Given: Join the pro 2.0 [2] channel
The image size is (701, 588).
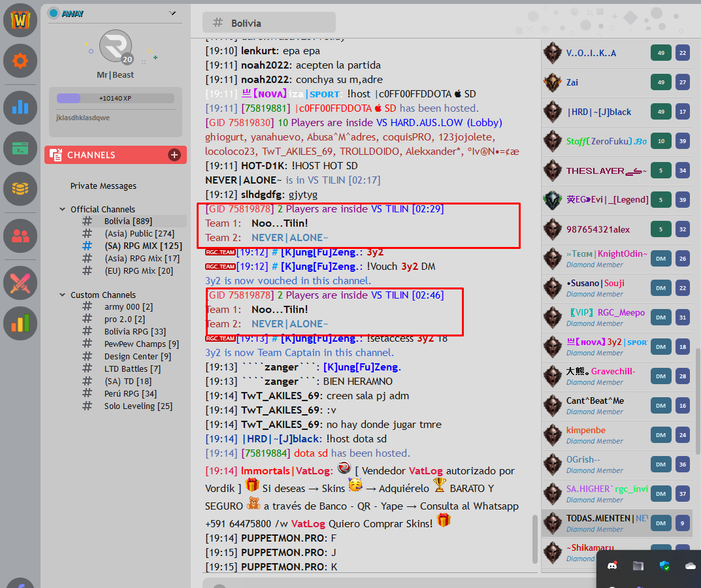Looking at the screenshot, I should click(124, 319).
